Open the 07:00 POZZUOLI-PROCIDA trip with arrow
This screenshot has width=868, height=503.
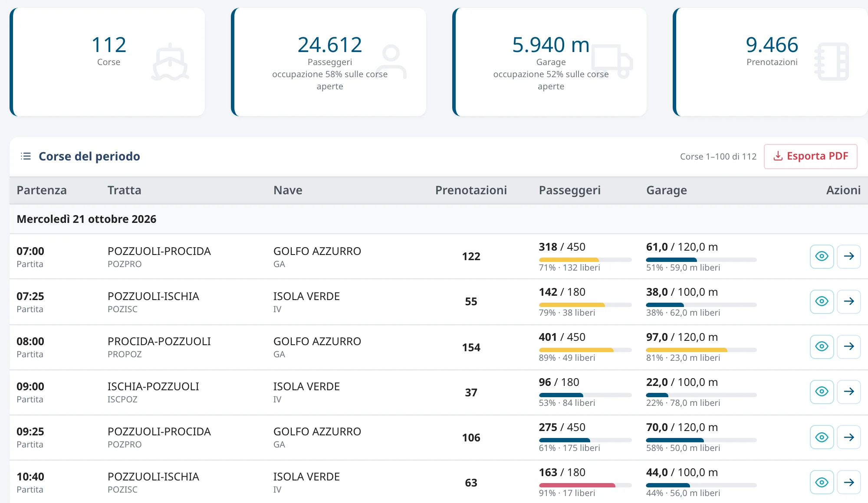[849, 256]
